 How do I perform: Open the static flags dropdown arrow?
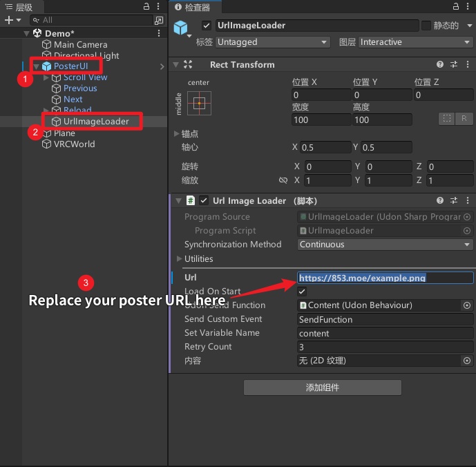469,26
